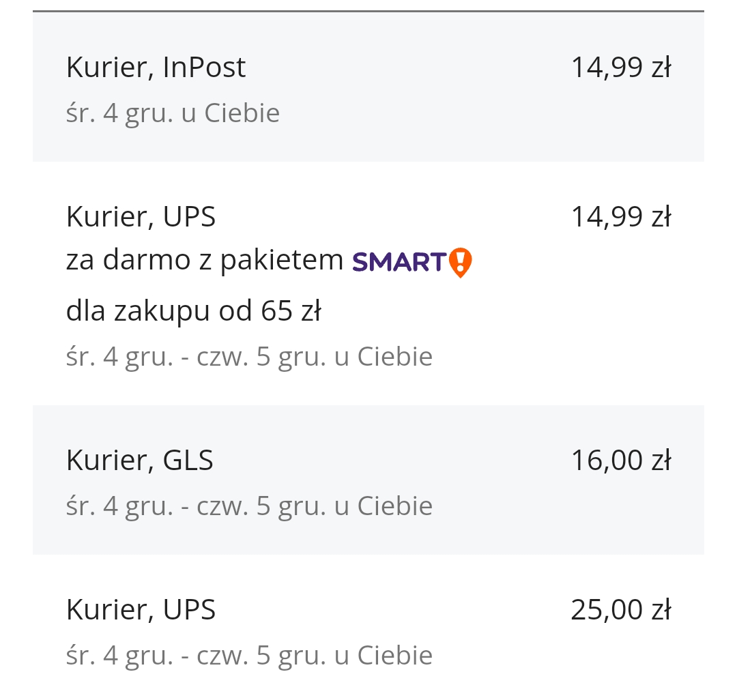The height and width of the screenshot is (700, 737).
Task: Click the InPost delivery date 'śr. 4 gru.'
Action: coord(119,113)
